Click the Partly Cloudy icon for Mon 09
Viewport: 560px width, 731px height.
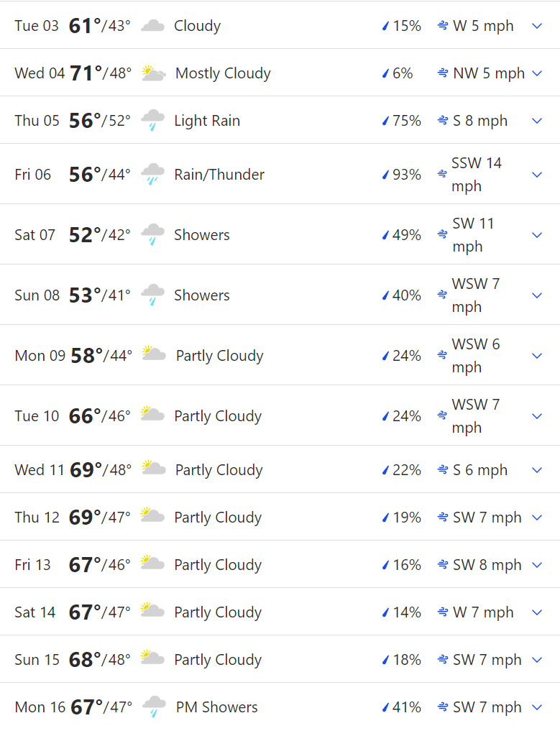click(154, 355)
